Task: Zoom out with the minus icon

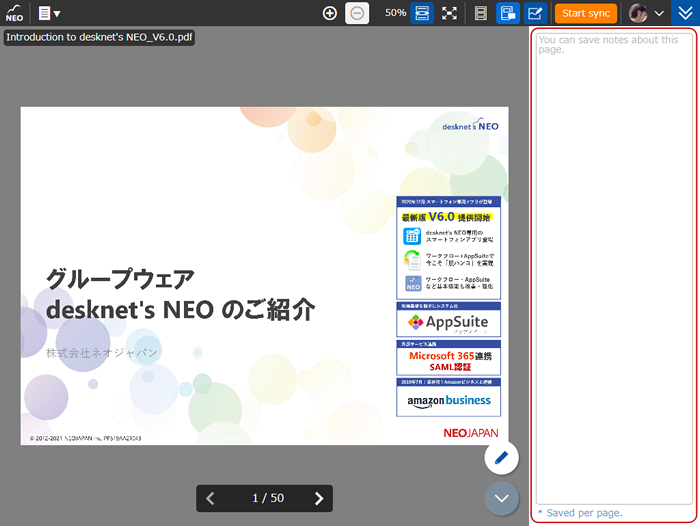Action: click(357, 13)
